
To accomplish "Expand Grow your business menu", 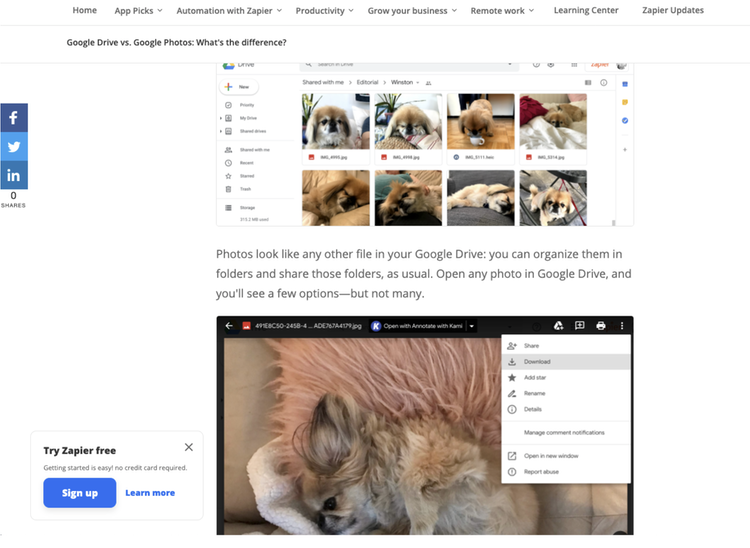I will pyautogui.click(x=412, y=11).
